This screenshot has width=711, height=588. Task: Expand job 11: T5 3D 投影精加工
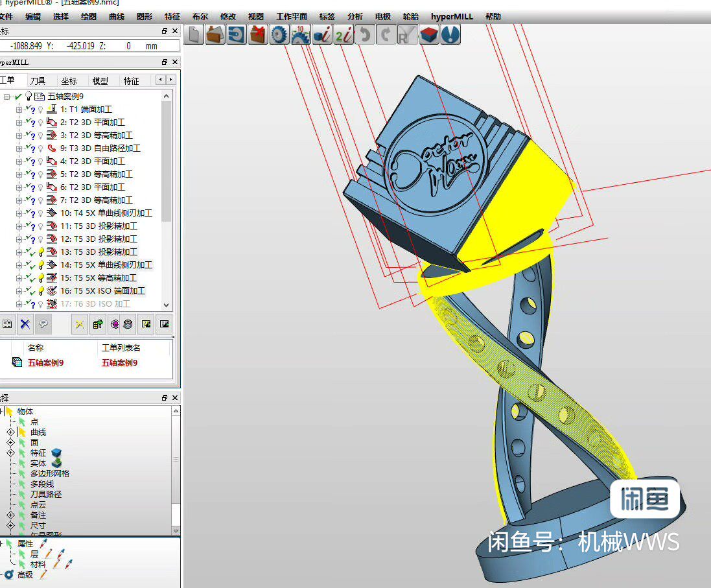point(19,226)
